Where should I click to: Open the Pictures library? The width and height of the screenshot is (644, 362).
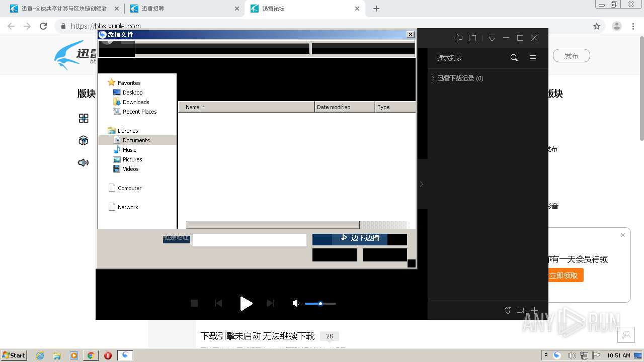click(x=132, y=159)
